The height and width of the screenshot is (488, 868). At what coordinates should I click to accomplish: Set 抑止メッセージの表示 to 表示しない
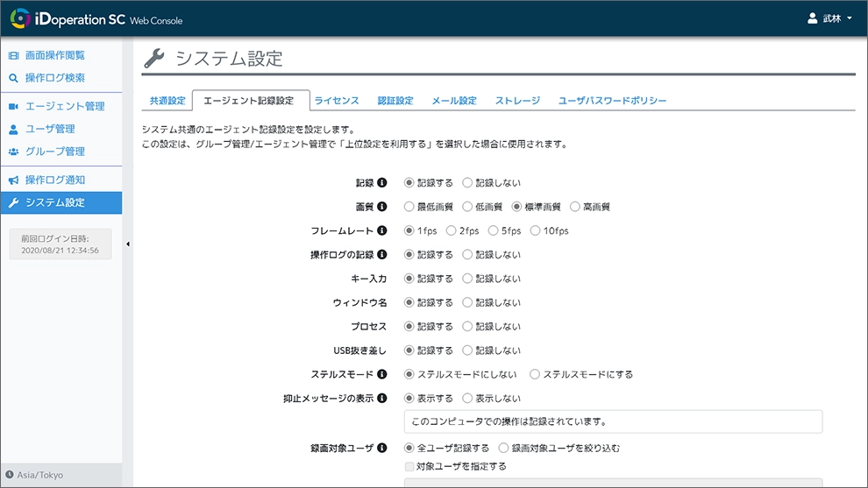click(x=467, y=399)
